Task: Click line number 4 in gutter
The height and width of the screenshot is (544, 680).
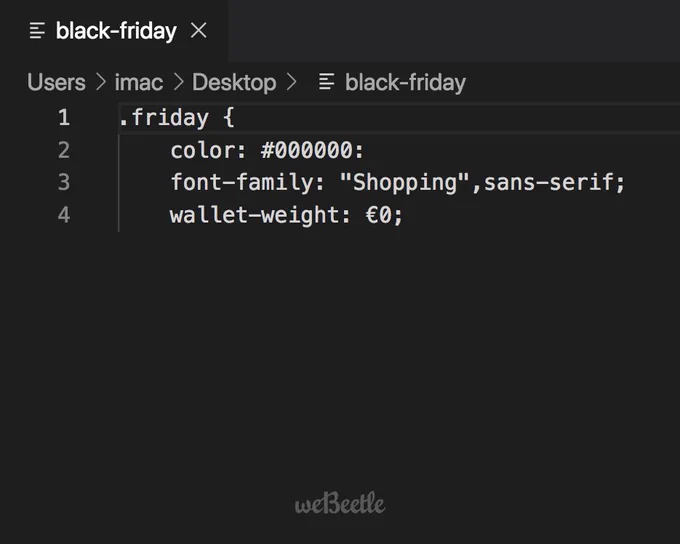Action: pyautogui.click(x=64, y=215)
